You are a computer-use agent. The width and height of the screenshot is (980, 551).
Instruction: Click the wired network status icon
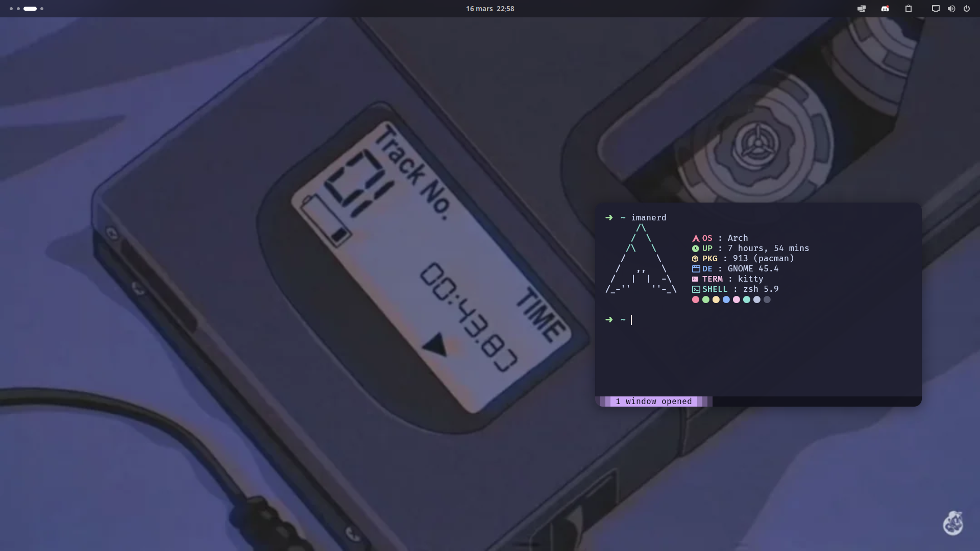(x=936, y=9)
